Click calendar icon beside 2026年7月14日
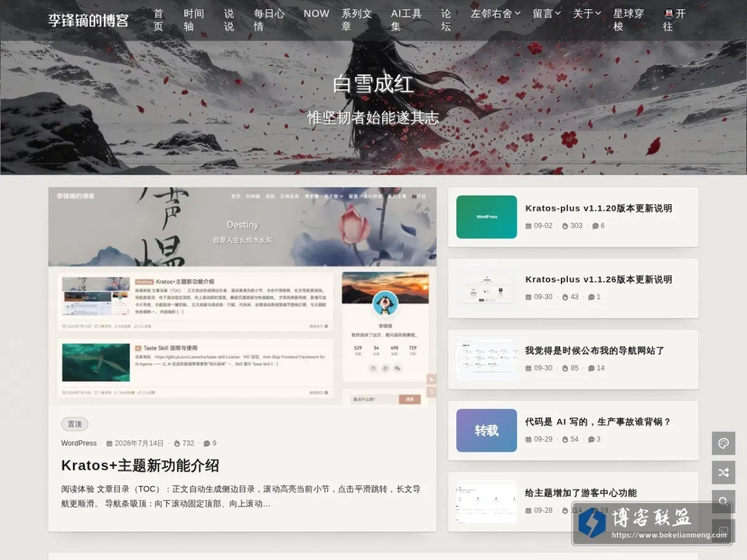The width and height of the screenshot is (747, 560). pos(110,444)
